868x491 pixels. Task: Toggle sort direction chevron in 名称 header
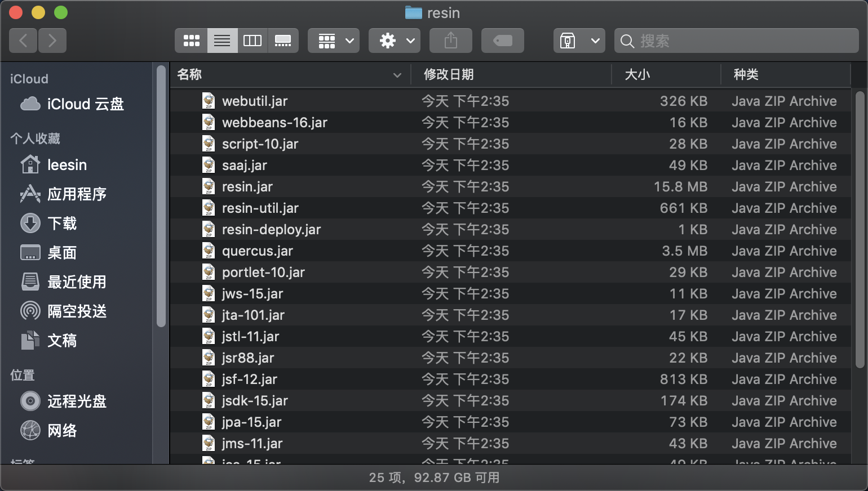point(397,75)
